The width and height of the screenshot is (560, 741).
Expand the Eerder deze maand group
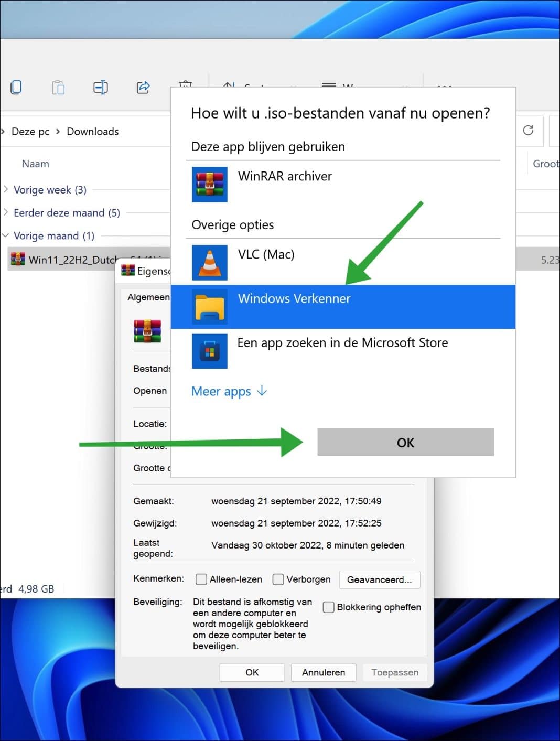(x=6, y=213)
